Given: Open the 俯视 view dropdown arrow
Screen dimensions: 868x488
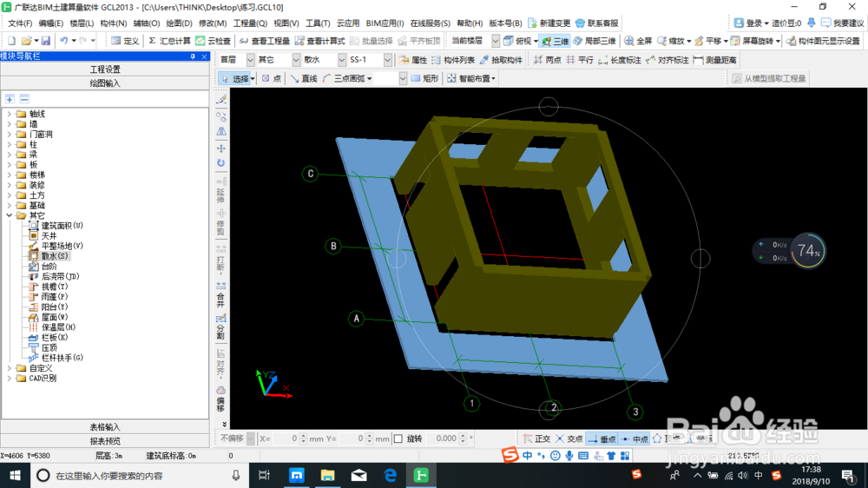Looking at the screenshot, I should [x=536, y=42].
